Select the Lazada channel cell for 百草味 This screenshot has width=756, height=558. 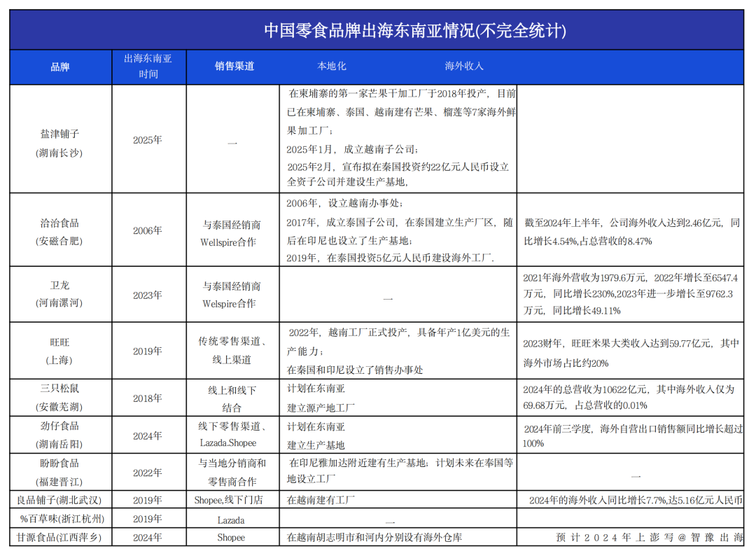(232, 519)
